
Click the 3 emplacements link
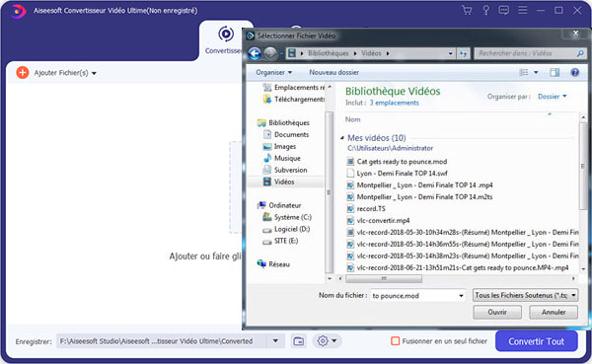tap(394, 103)
